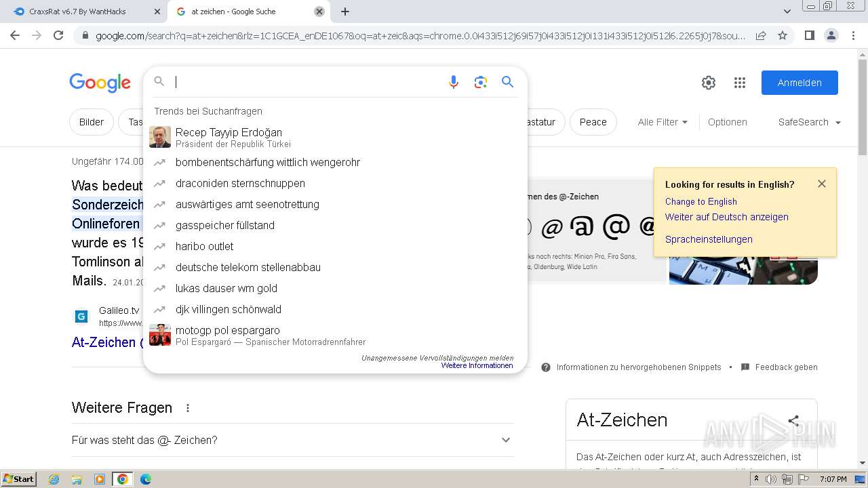868x488 pixels.
Task: Open 'Informationen zu hervorgehobenen Snippets'
Action: tap(639, 367)
